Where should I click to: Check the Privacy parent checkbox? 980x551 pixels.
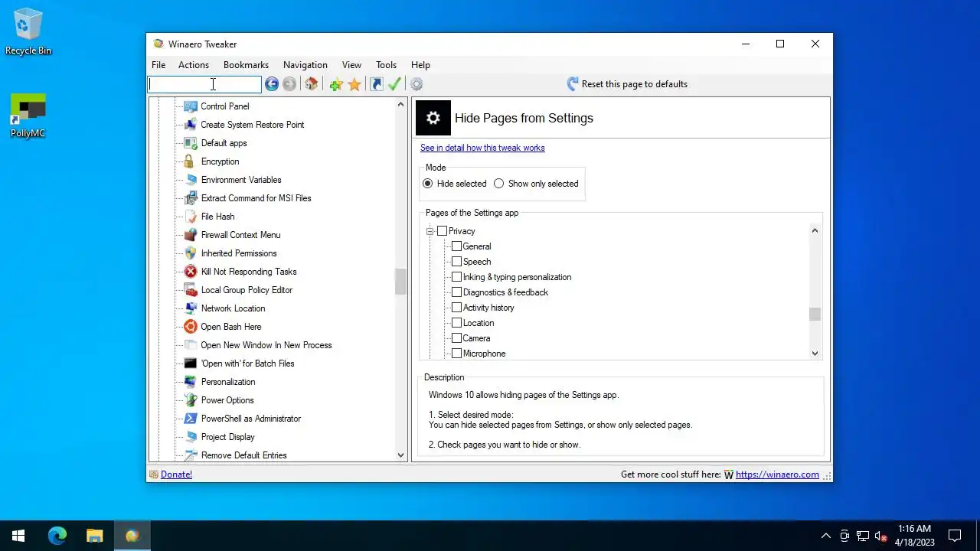click(442, 231)
